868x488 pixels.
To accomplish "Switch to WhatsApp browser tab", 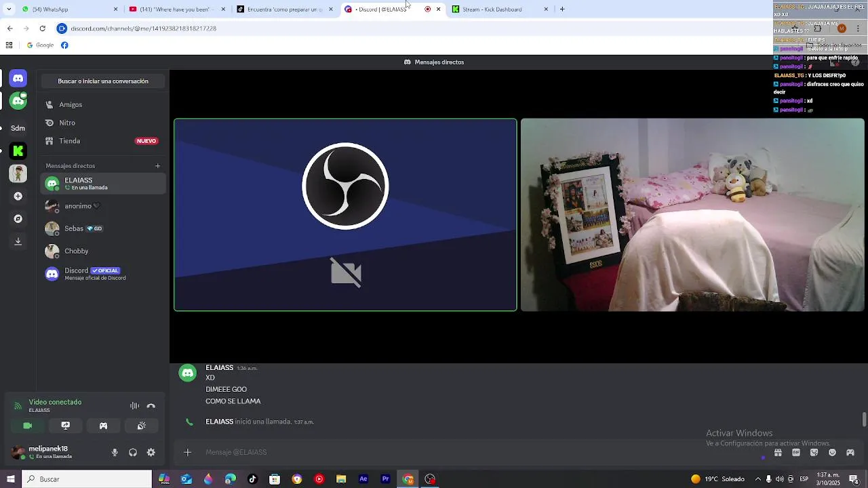I will point(71,9).
